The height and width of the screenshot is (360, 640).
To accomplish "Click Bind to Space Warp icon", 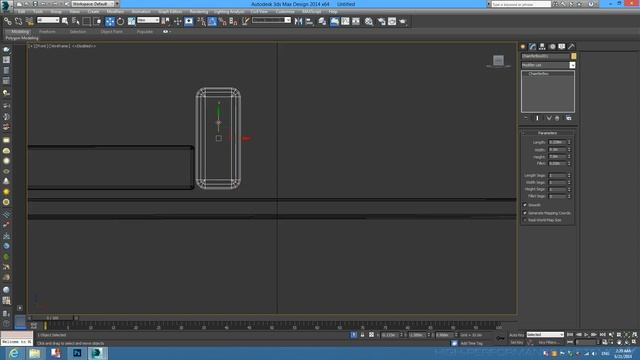I will tap(29, 21).
